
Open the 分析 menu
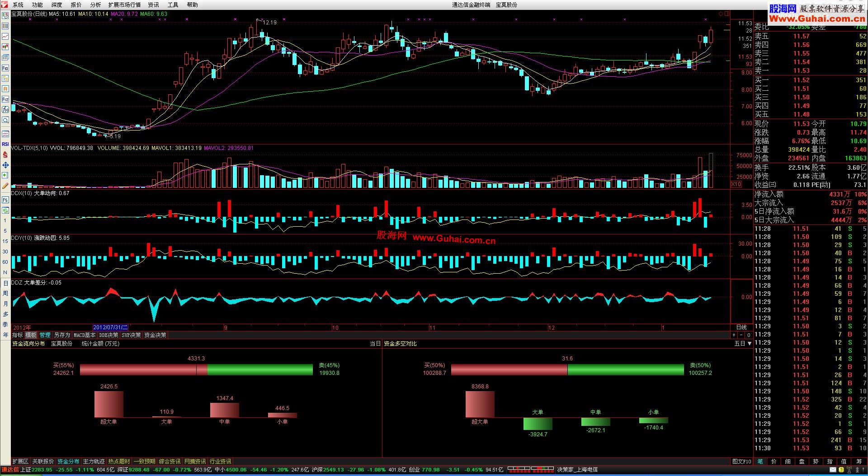tap(95, 5)
